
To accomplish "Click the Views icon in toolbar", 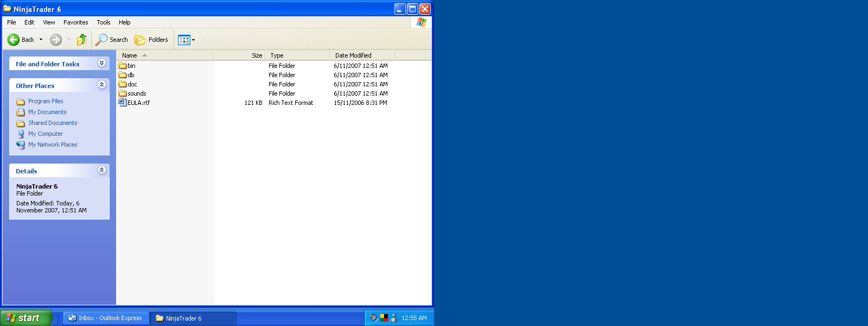I will (184, 40).
